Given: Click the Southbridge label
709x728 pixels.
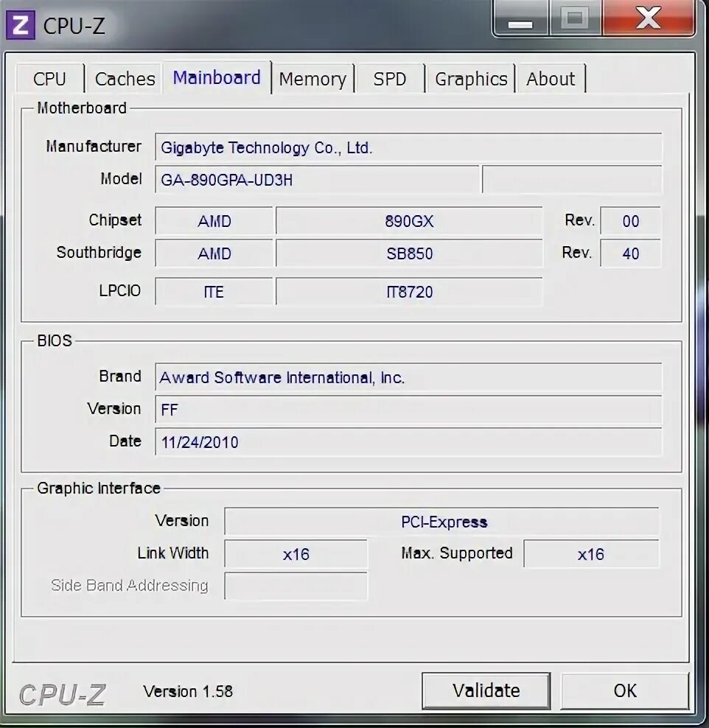Looking at the screenshot, I should 99,253.
